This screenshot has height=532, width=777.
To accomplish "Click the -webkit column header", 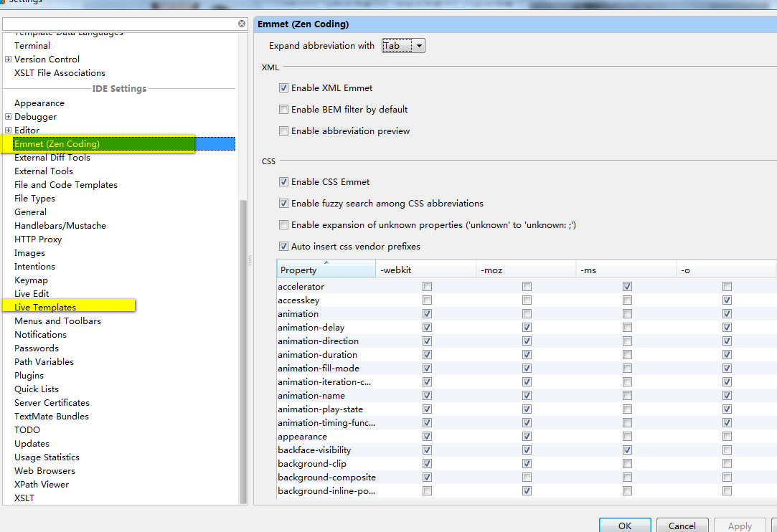I will point(425,270).
